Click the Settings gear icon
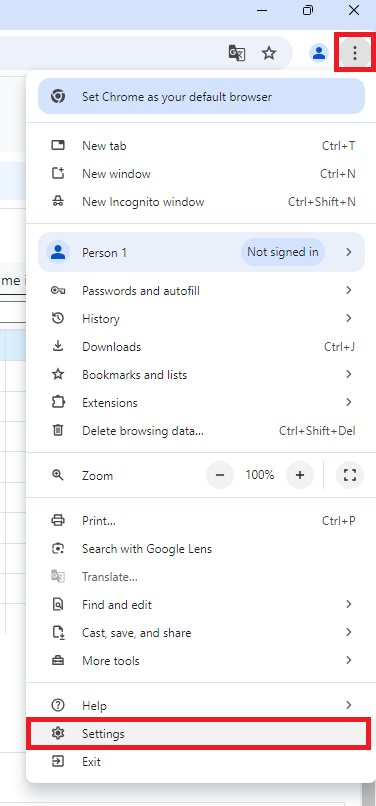Screen dimensions: 376x806 click(58, 734)
